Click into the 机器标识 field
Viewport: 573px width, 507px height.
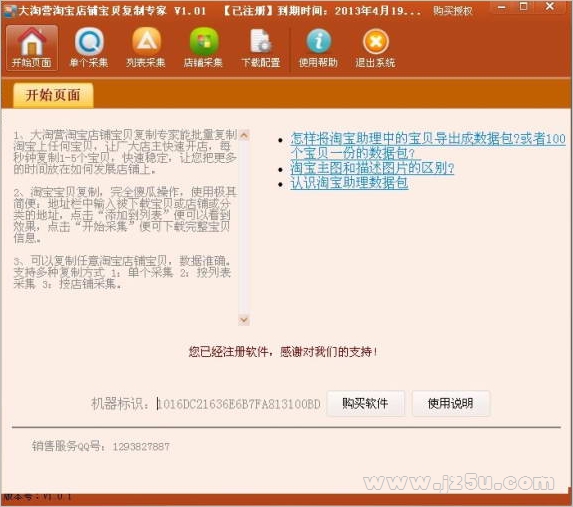point(239,404)
